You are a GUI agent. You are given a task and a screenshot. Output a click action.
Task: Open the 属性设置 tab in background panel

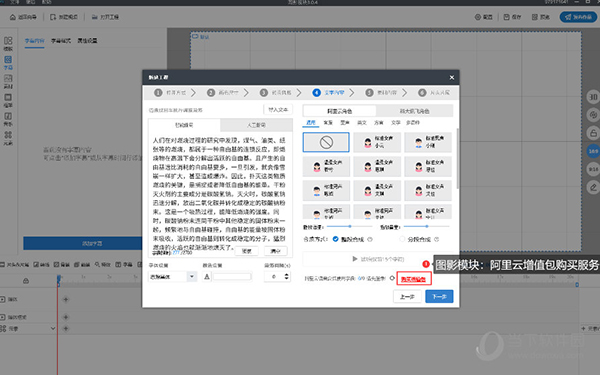pyautogui.click(x=87, y=41)
